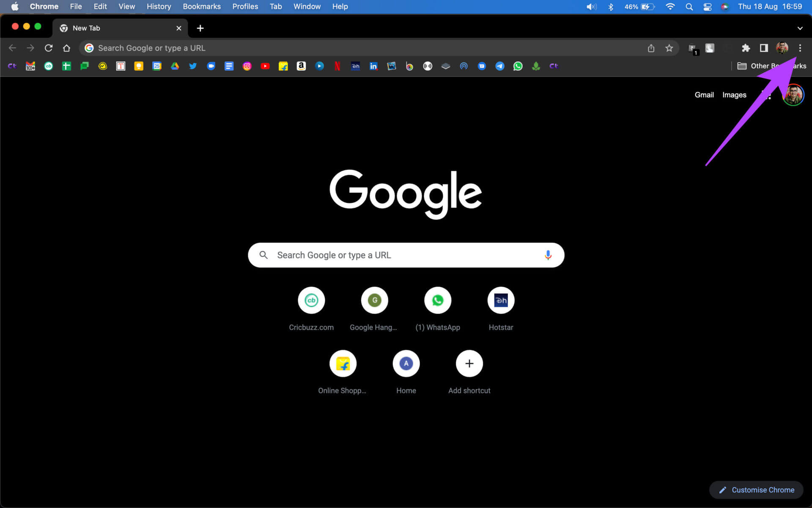
Task: Open the LinkedIn bookmark icon
Action: (373, 66)
